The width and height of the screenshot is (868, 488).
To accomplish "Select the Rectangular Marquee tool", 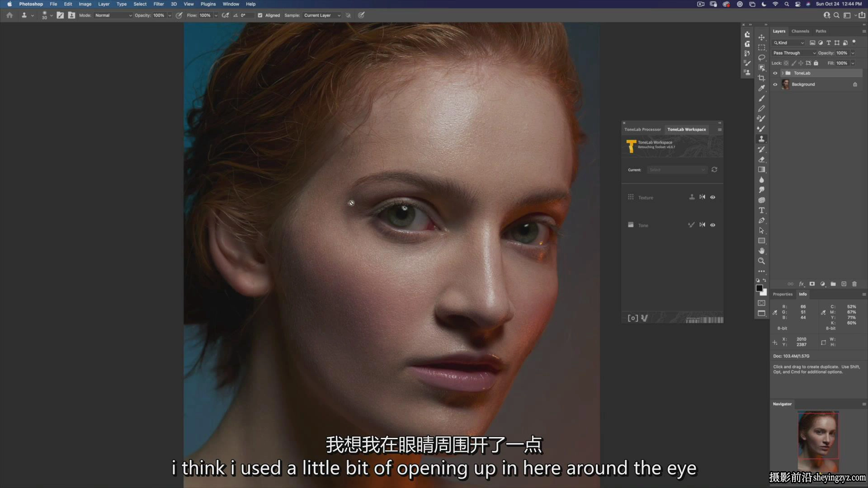I will [x=762, y=47].
